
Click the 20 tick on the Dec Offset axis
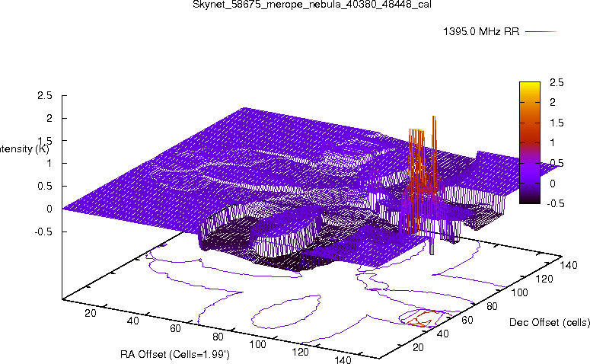point(418,347)
